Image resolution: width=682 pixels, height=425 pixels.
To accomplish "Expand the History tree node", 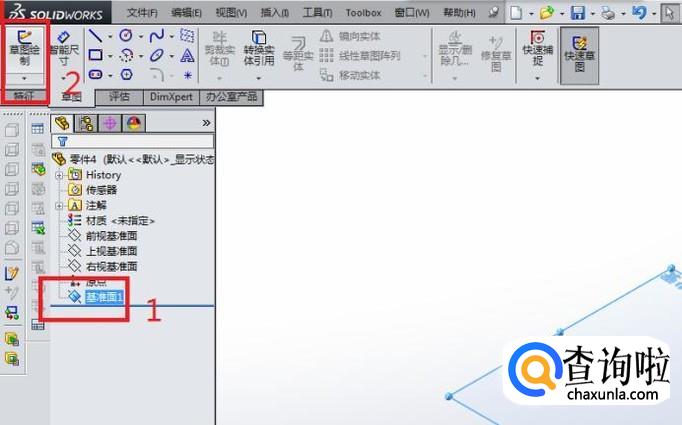I will pyautogui.click(x=60, y=175).
